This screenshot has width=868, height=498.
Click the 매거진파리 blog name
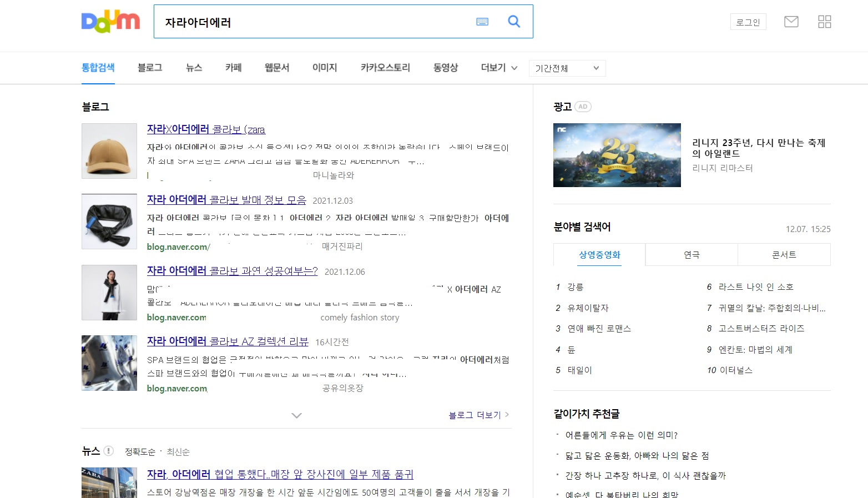tap(342, 247)
